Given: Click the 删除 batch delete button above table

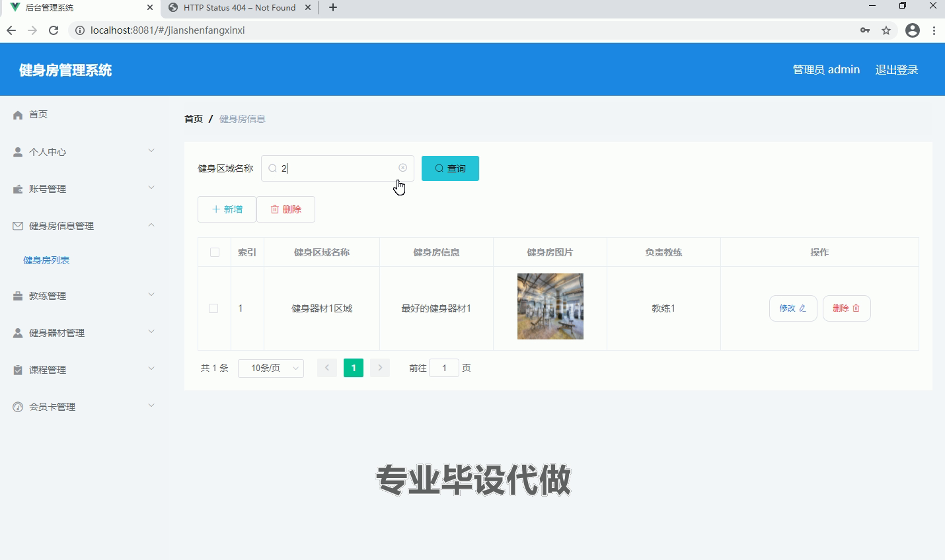Looking at the screenshot, I should point(285,209).
